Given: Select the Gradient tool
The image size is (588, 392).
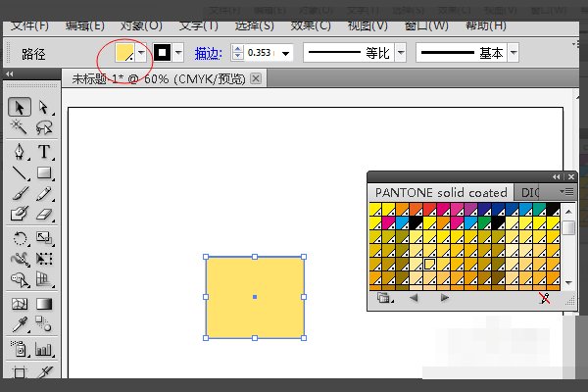Looking at the screenshot, I should pos(44,305).
